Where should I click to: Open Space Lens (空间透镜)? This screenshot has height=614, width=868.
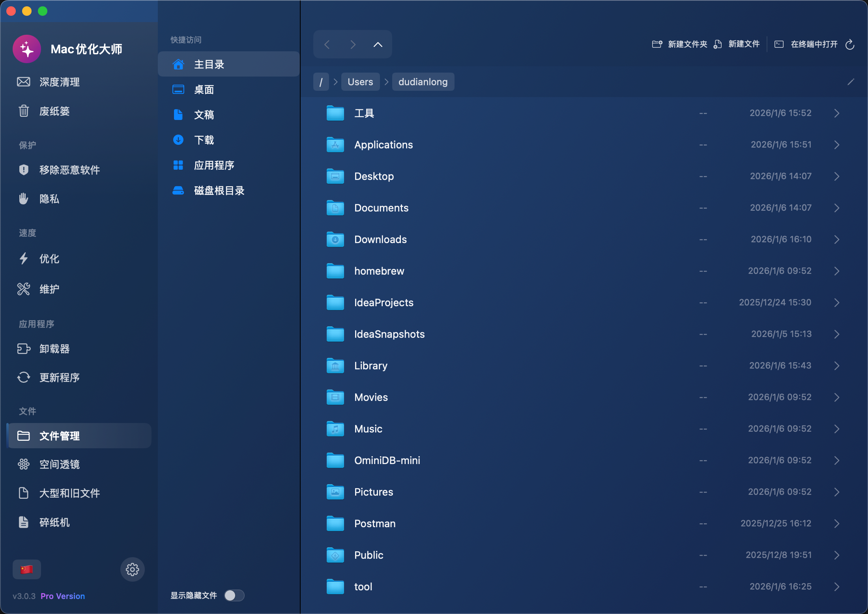pos(59,464)
